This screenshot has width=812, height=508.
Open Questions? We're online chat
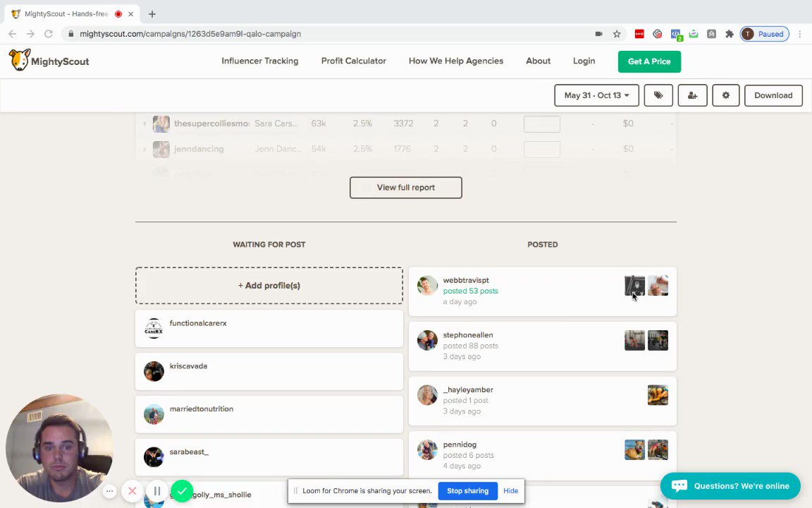(x=730, y=485)
